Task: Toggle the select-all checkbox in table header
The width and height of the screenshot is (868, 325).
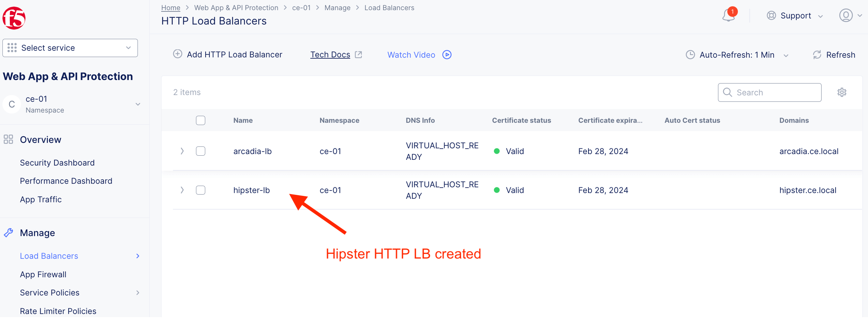Action: tap(200, 120)
